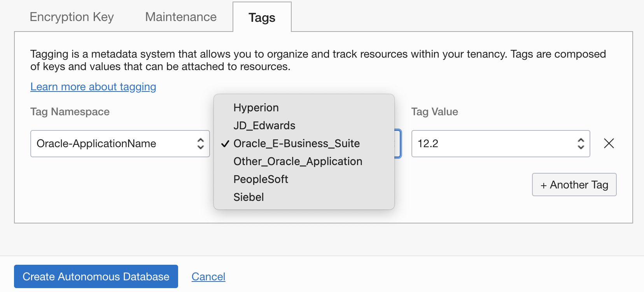
Task: Select Siebel from the dropdown list
Action: tap(304, 197)
